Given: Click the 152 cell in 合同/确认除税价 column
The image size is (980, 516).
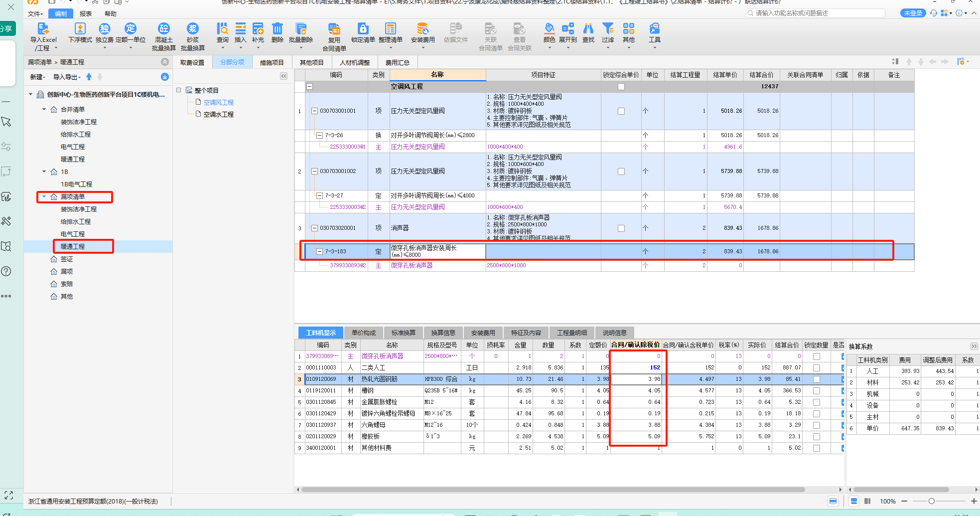Looking at the screenshot, I should pyautogui.click(x=636, y=368).
